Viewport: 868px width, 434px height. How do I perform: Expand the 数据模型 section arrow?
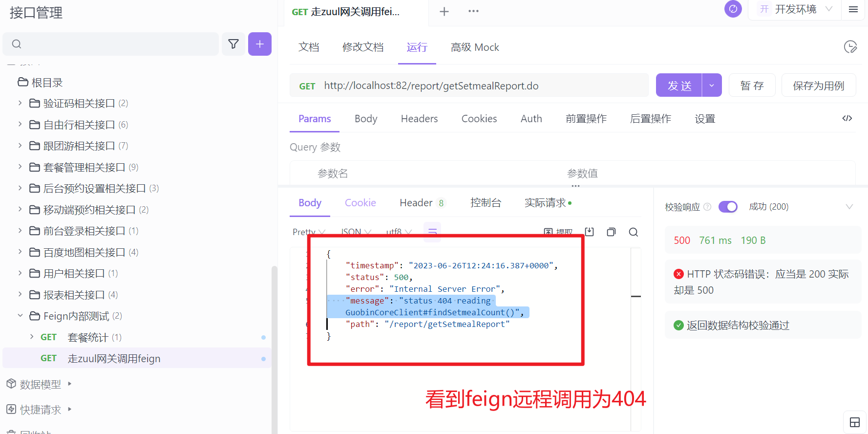pyautogui.click(x=69, y=384)
